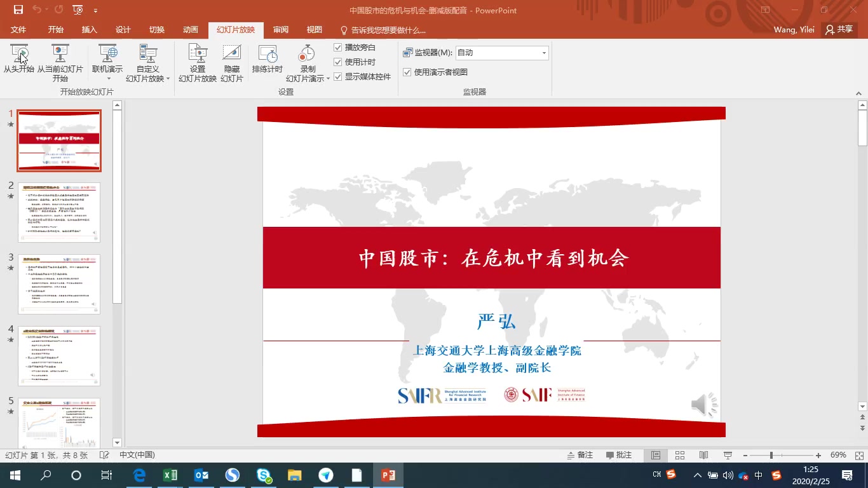Undo last action in quick access toolbar
The height and width of the screenshot is (488, 868).
37,10
